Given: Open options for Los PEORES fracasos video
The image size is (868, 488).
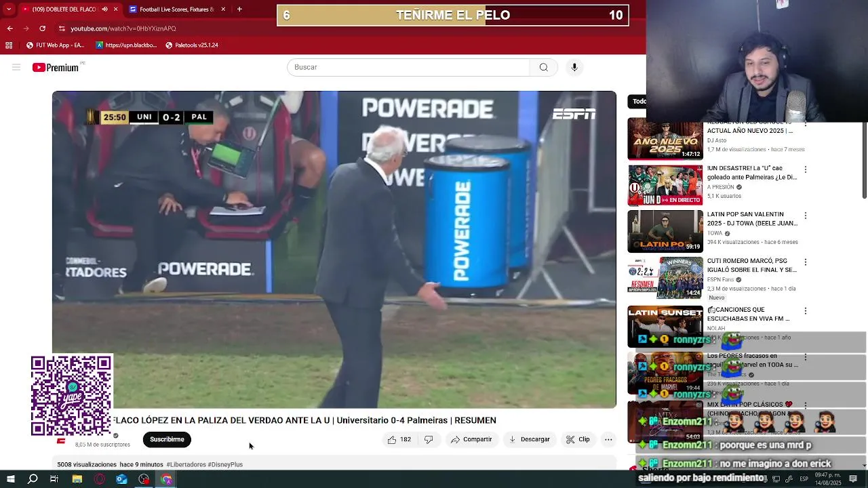Looking at the screenshot, I should (806, 357).
